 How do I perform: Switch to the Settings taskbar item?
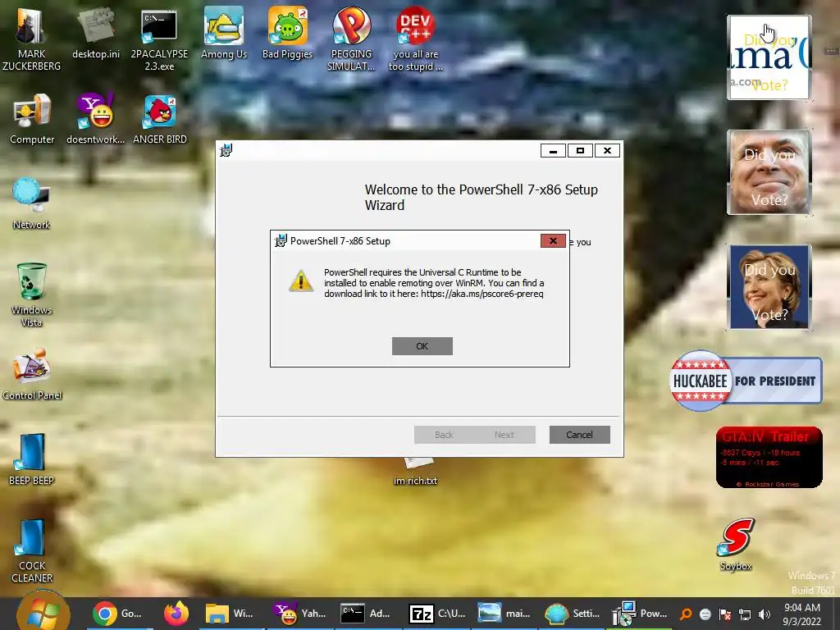(x=572, y=614)
